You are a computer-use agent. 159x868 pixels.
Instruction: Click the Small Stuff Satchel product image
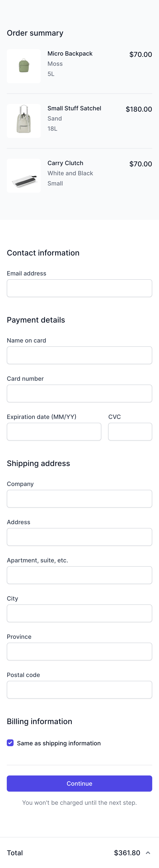point(24,121)
